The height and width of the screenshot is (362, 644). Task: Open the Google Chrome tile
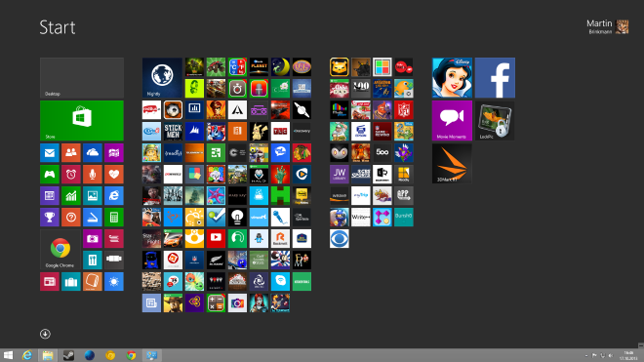(x=60, y=250)
